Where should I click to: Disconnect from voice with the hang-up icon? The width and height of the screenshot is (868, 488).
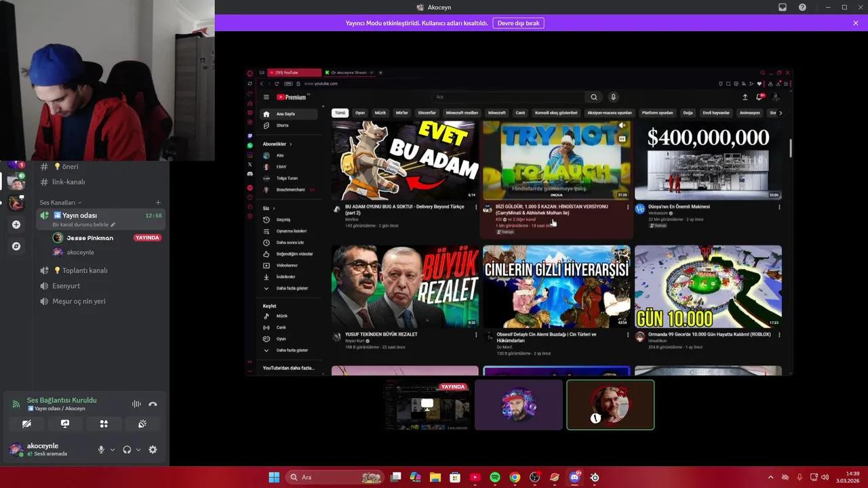tap(153, 404)
